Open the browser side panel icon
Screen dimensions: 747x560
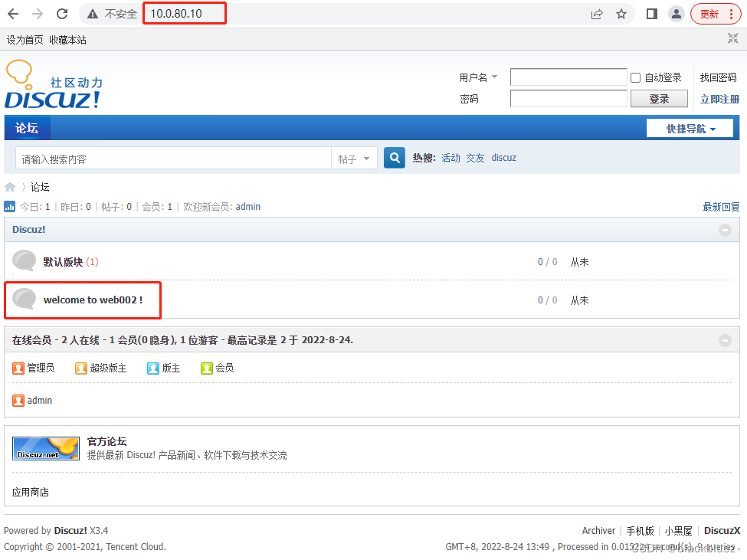[x=652, y=15]
